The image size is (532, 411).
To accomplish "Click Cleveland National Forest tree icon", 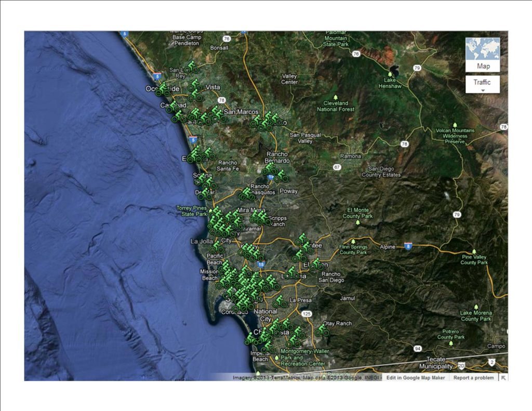I will pyautogui.click(x=336, y=97).
